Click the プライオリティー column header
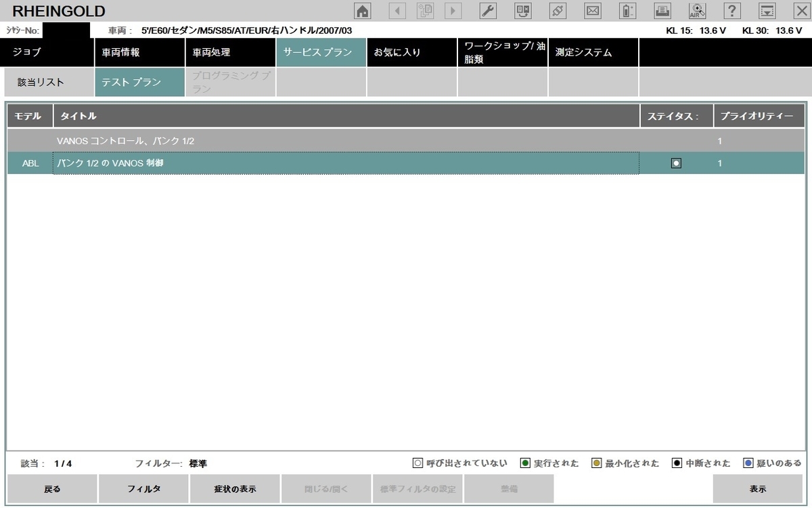This screenshot has width=812, height=508. (x=759, y=116)
